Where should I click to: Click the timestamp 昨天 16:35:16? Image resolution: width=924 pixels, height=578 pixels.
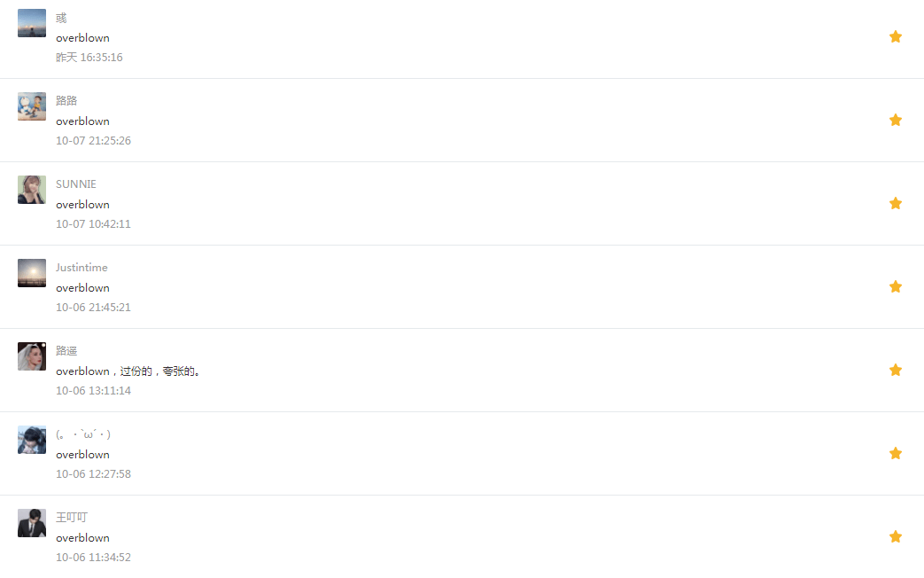89,58
